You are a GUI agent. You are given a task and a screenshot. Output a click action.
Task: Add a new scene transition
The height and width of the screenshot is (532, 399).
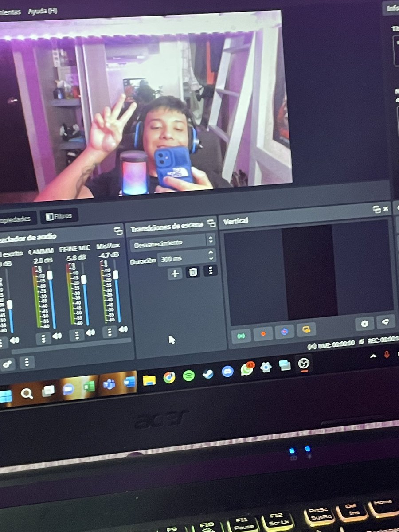pos(175,273)
